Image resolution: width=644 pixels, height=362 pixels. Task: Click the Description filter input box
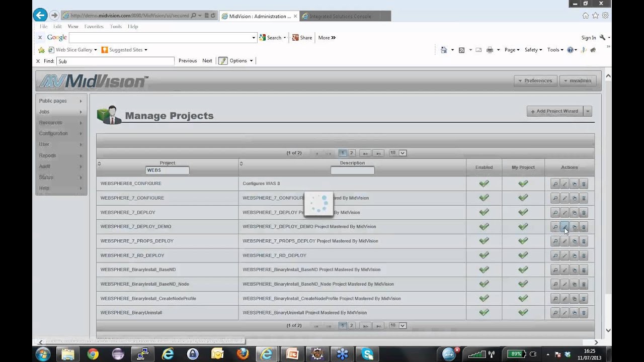click(x=352, y=170)
